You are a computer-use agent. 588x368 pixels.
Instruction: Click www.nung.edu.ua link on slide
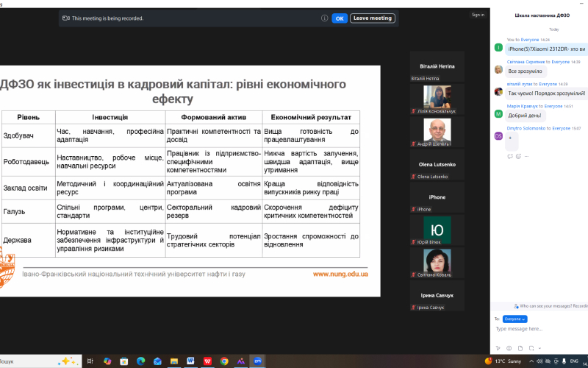pyautogui.click(x=340, y=274)
